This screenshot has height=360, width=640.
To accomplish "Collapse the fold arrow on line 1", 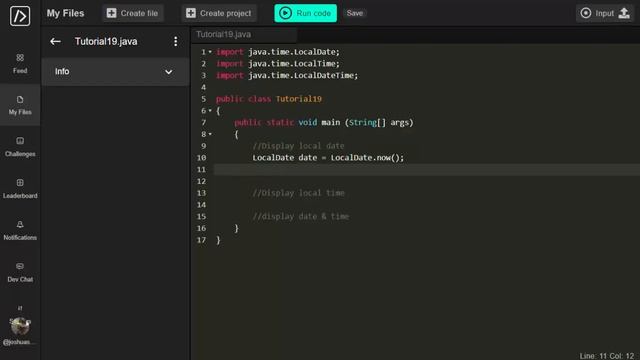I will (210, 52).
